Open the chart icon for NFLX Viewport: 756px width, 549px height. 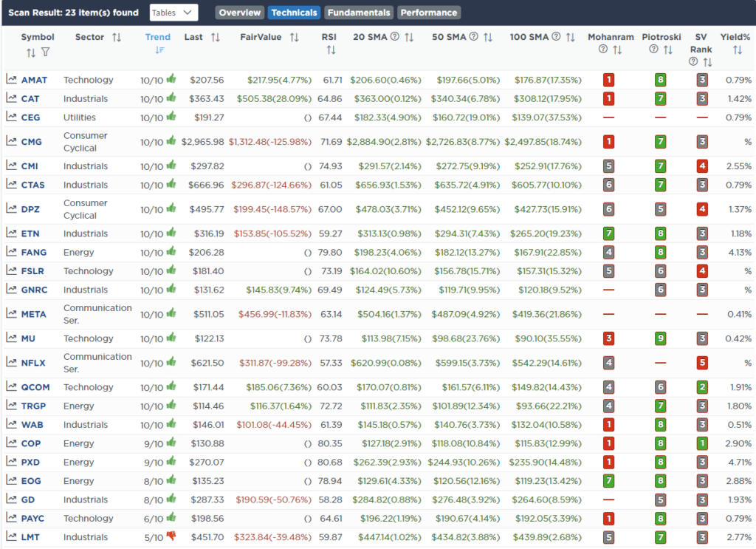(x=11, y=362)
